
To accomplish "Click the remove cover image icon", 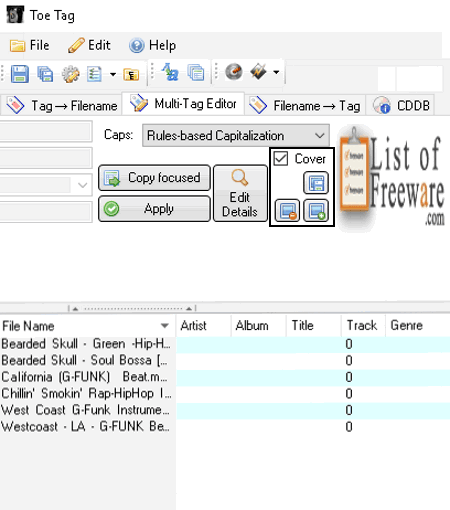I will coord(287,211).
